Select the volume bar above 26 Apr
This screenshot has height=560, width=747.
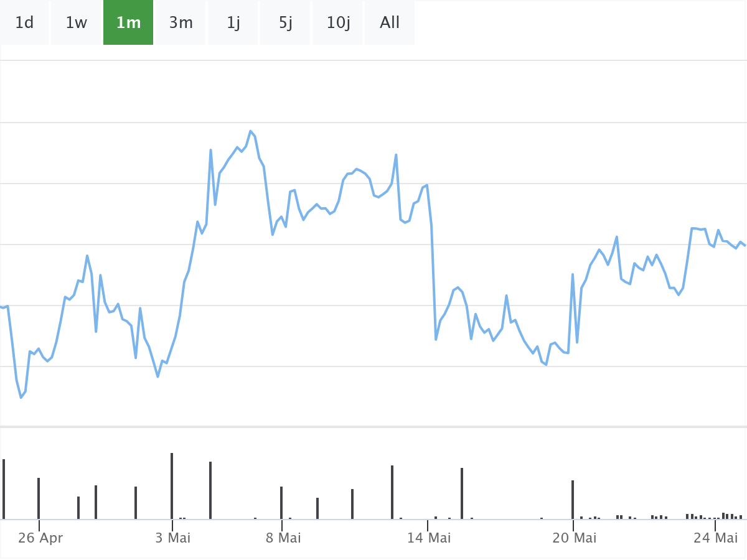tap(39, 498)
